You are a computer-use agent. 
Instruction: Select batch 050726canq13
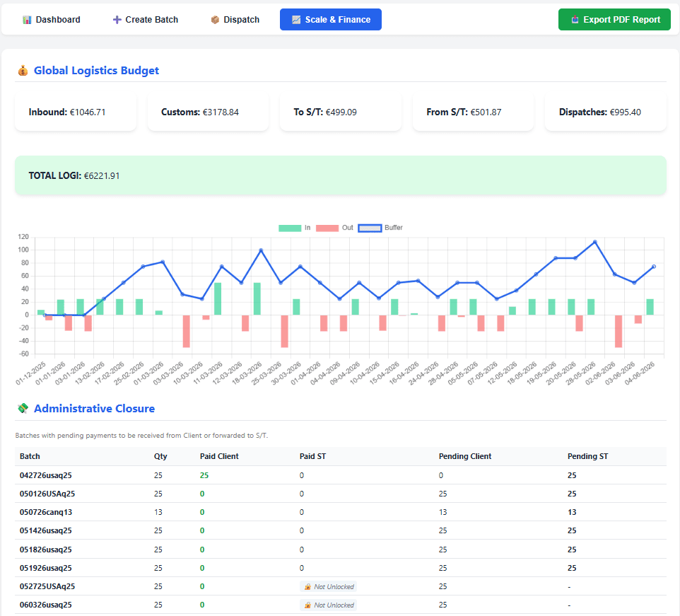point(46,512)
